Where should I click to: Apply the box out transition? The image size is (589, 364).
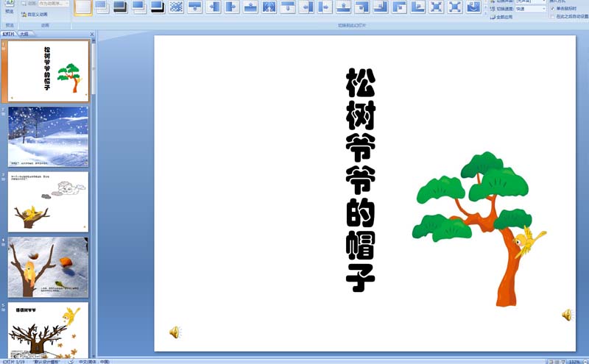click(455, 7)
